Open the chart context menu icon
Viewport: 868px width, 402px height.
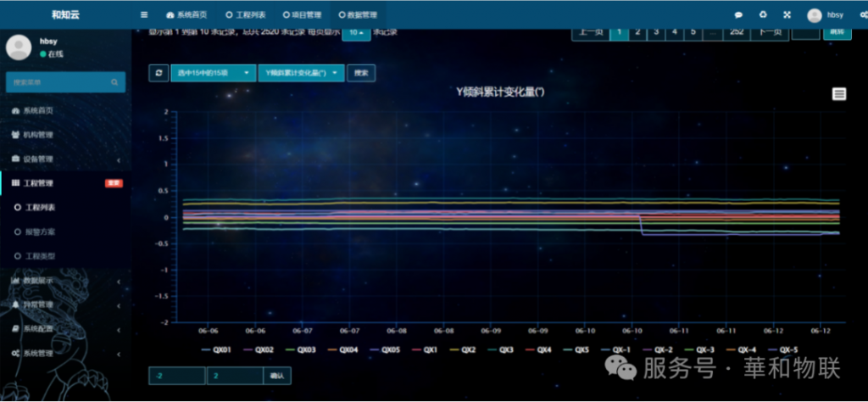[x=839, y=94]
